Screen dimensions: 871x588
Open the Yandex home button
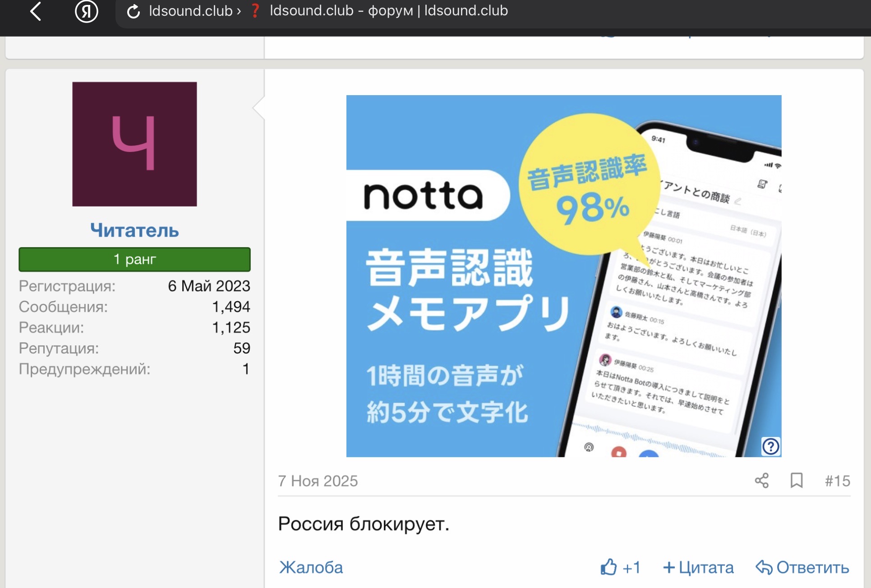86,11
